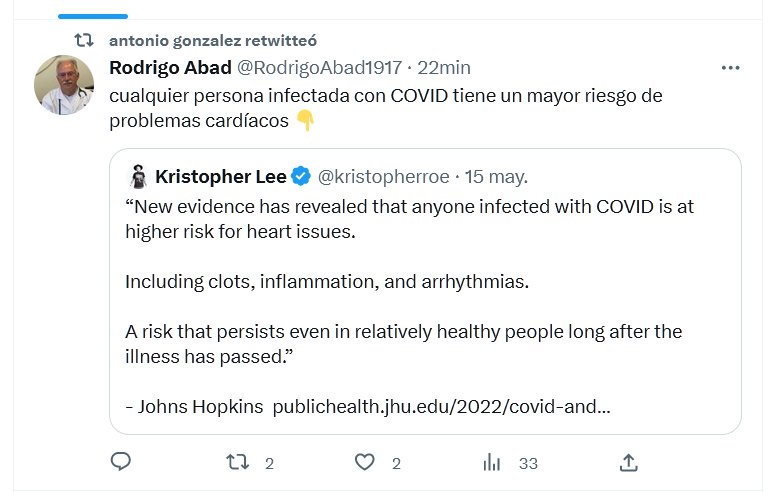Screen dimensions: 780x492
Task: Like the tweet with heart icon
Action: (365, 462)
